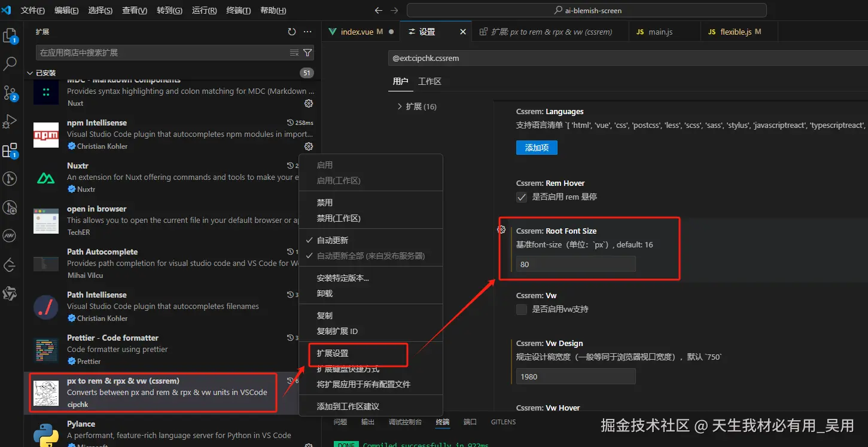Viewport: 868px width, 447px height.
Task: Uncheck the Cssrem Rem Hover checkbox
Action: 521,197
